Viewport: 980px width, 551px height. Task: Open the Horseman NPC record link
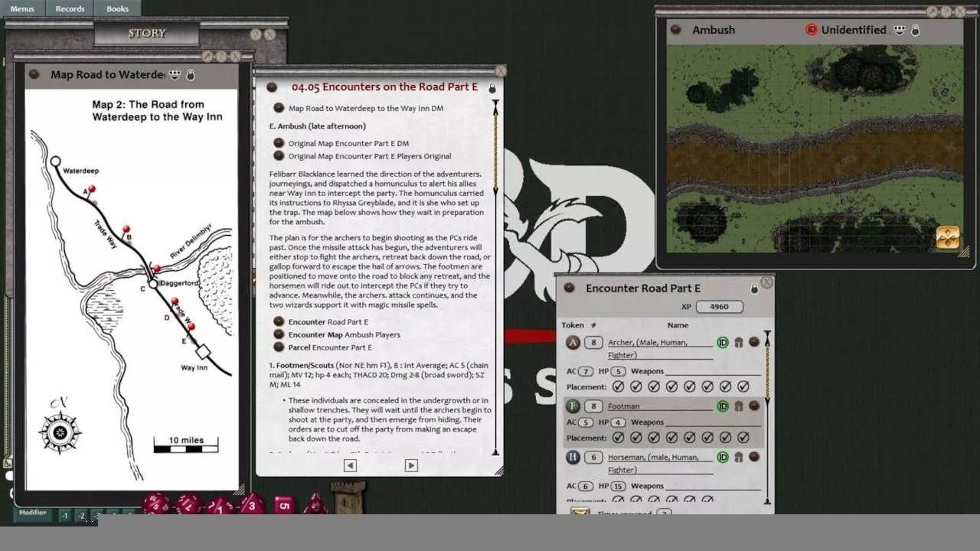pyautogui.click(x=754, y=457)
